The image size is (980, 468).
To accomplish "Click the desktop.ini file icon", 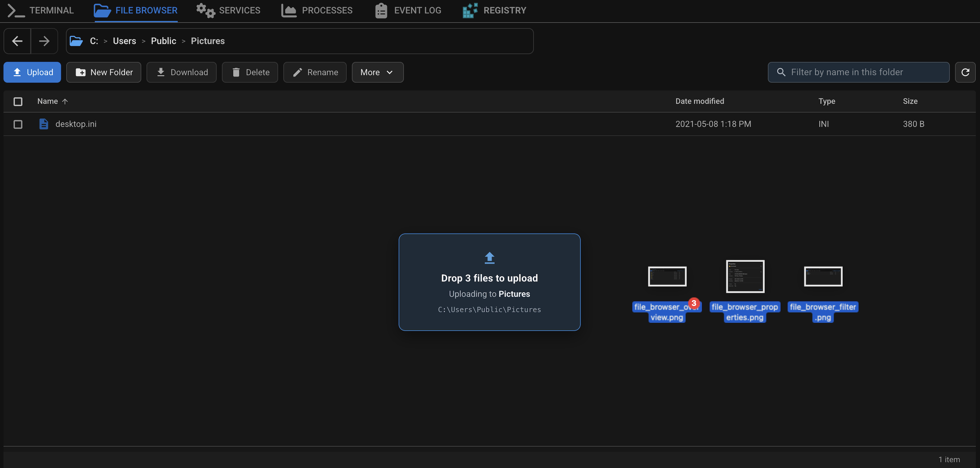I will (x=44, y=124).
